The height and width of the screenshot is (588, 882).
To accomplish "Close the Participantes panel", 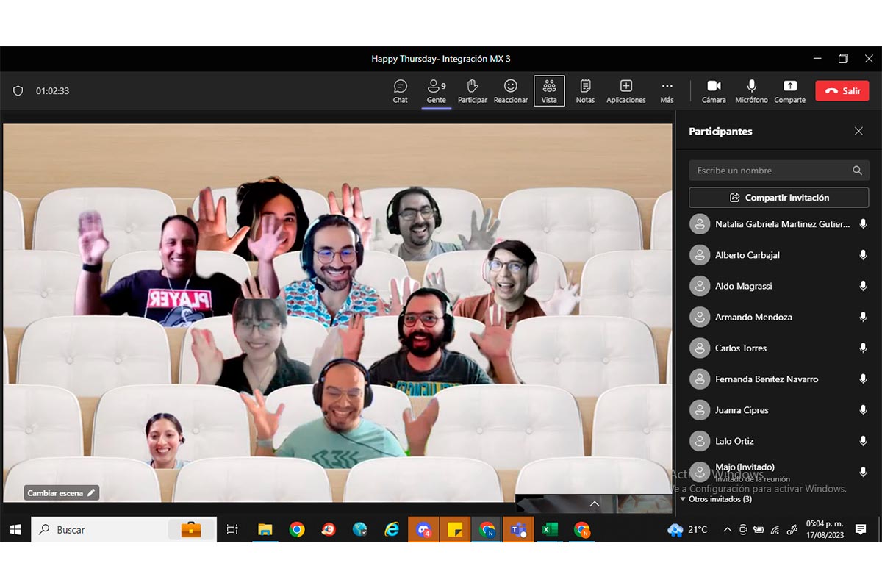I will [x=858, y=132].
